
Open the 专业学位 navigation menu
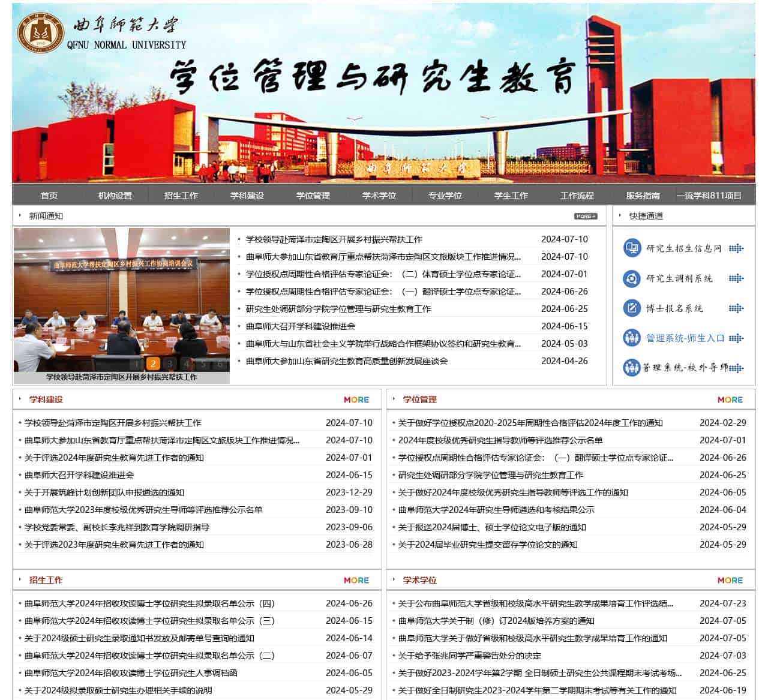pos(445,196)
